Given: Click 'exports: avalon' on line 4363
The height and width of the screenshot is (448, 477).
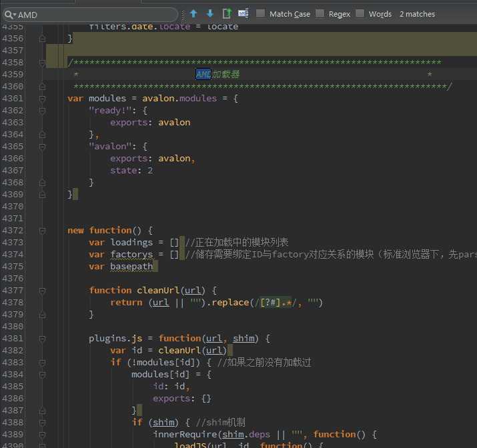Looking at the screenshot, I should [150, 123].
